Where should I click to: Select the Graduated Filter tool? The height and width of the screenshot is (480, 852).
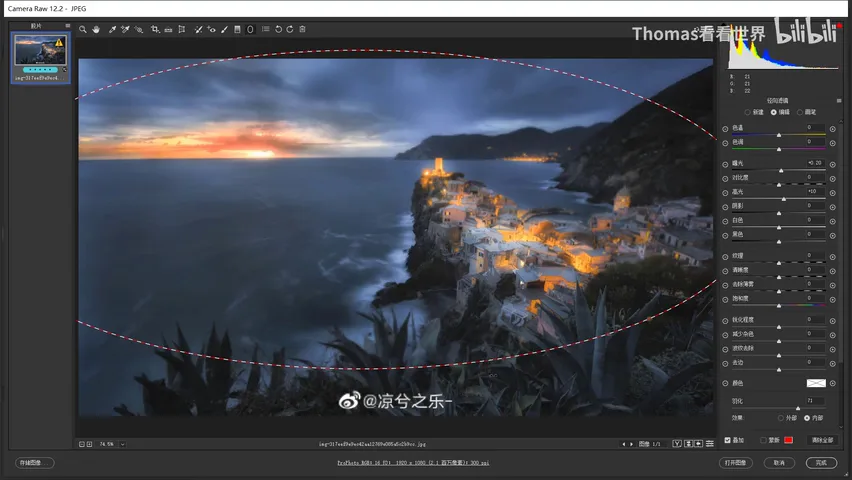[x=237, y=29]
